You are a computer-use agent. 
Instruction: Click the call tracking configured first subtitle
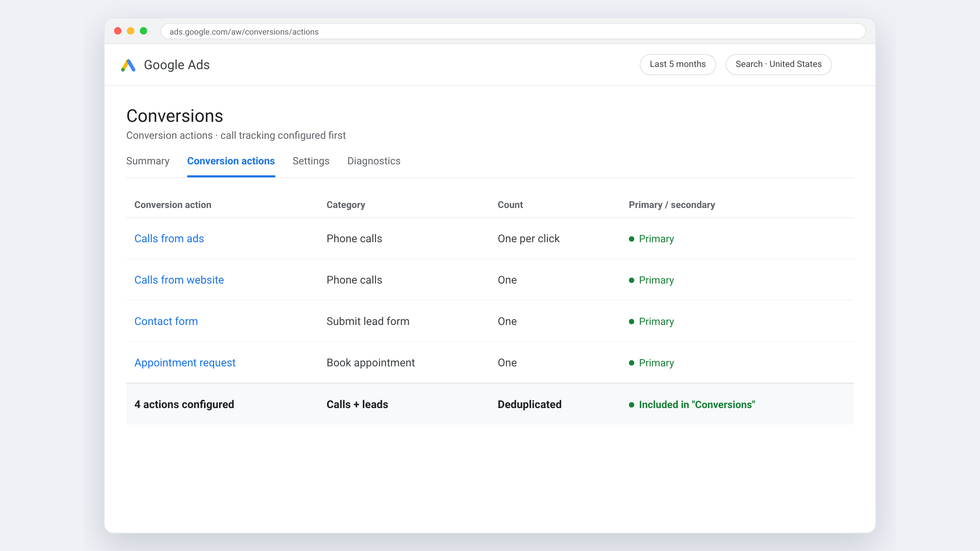(236, 135)
